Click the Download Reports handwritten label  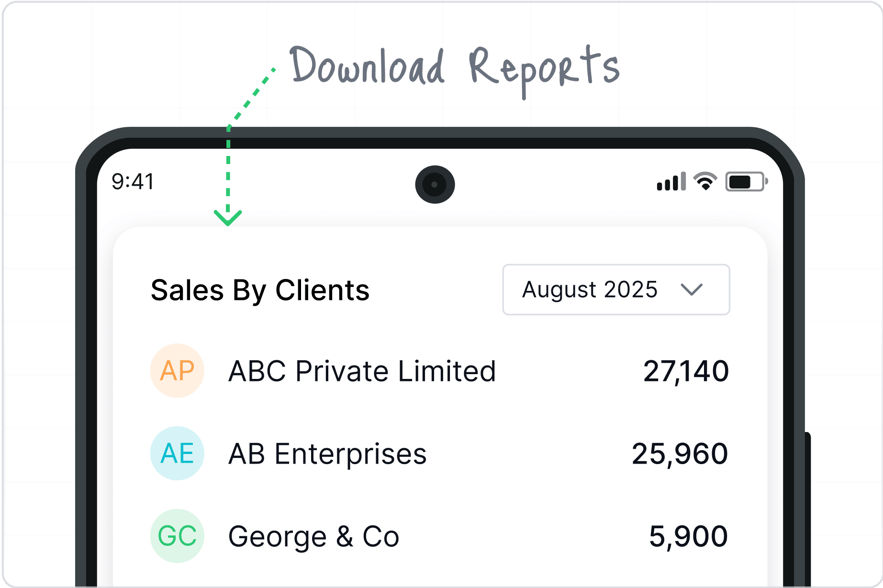pos(455,69)
